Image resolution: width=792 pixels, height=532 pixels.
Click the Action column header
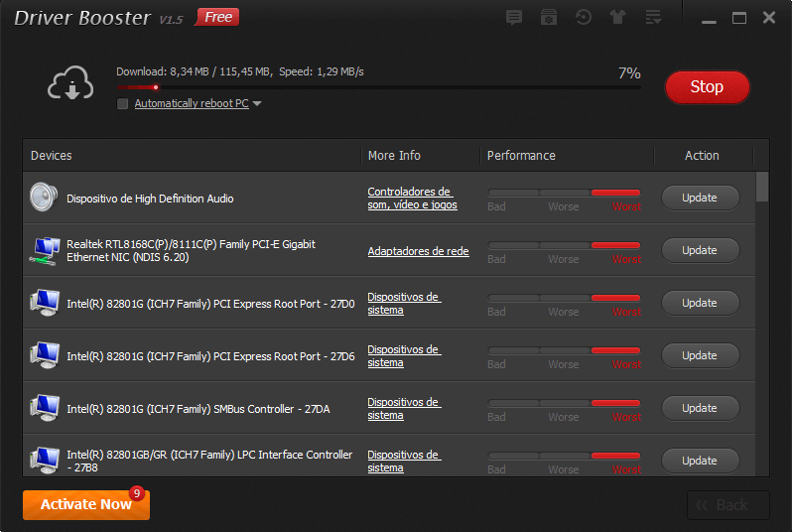coord(702,156)
